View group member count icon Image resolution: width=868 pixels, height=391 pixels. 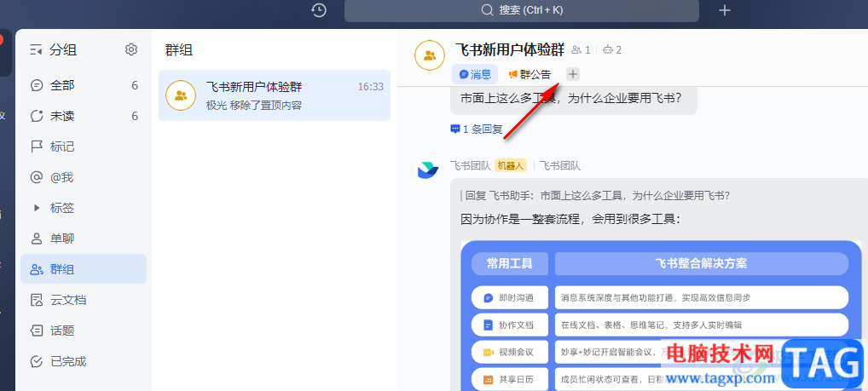(x=576, y=50)
